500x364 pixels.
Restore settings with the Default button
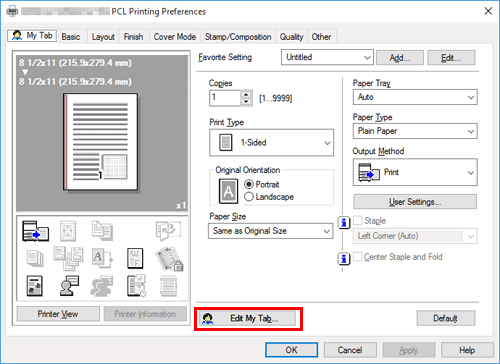(446, 318)
